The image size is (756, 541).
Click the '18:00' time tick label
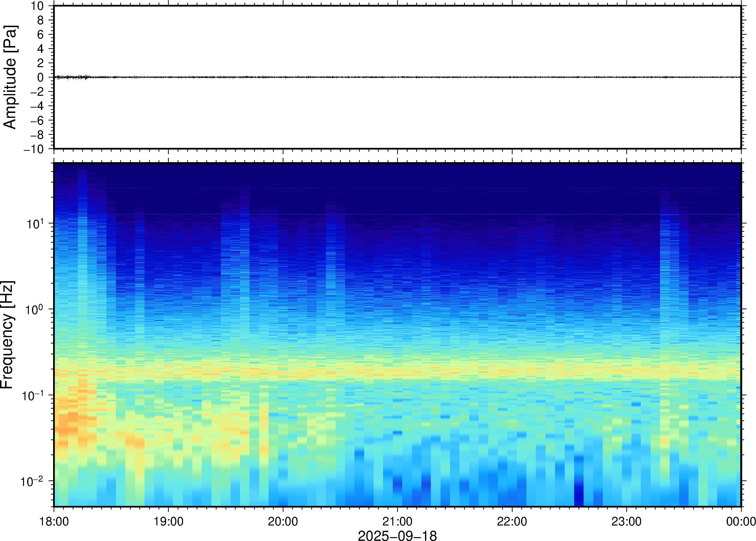[x=54, y=521]
